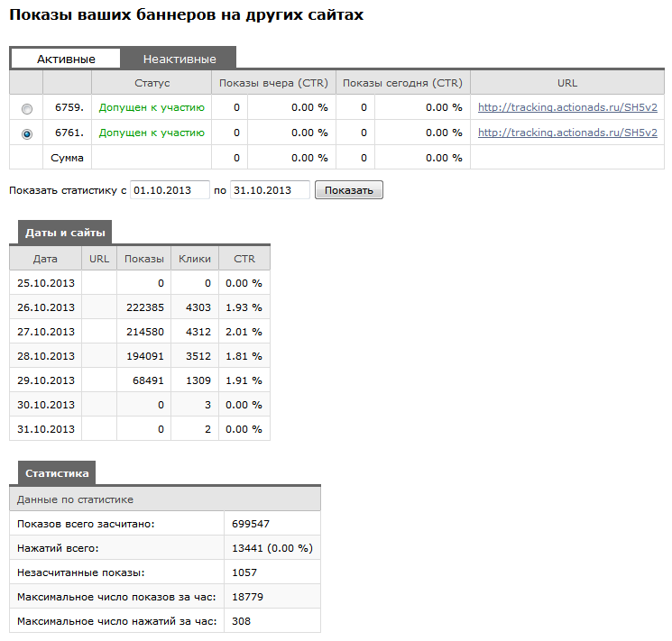Click the Клики column header

[x=195, y=259]
